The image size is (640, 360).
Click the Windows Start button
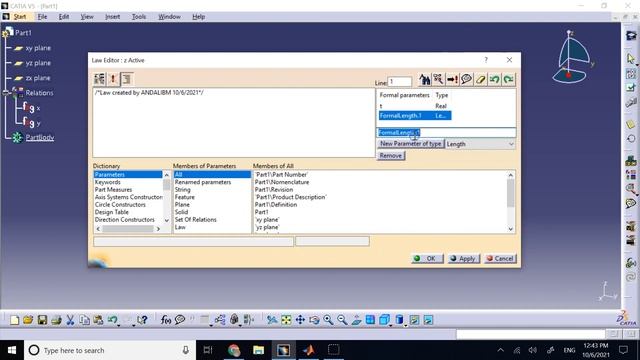coord(12,350)
